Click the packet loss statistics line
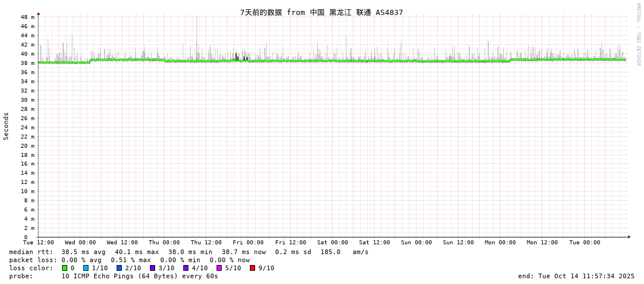The image size is (644, 284). tap(129, 260)
